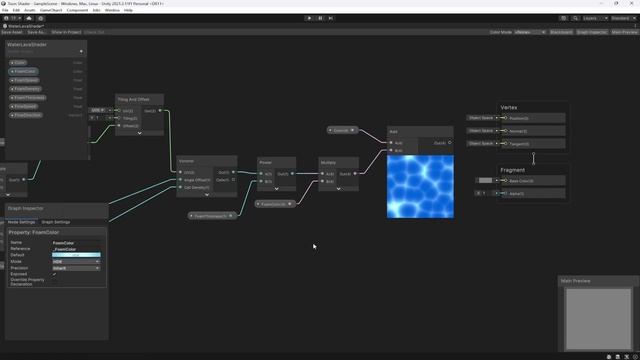Click the Vertex Tangent input port

[505, 144]
